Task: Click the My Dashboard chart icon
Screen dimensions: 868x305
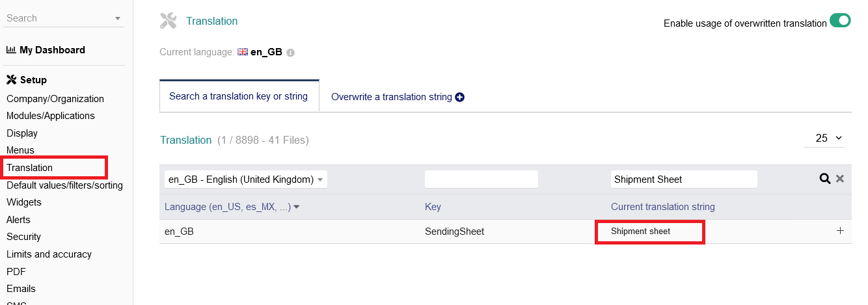Action: (x=11, y=50)
